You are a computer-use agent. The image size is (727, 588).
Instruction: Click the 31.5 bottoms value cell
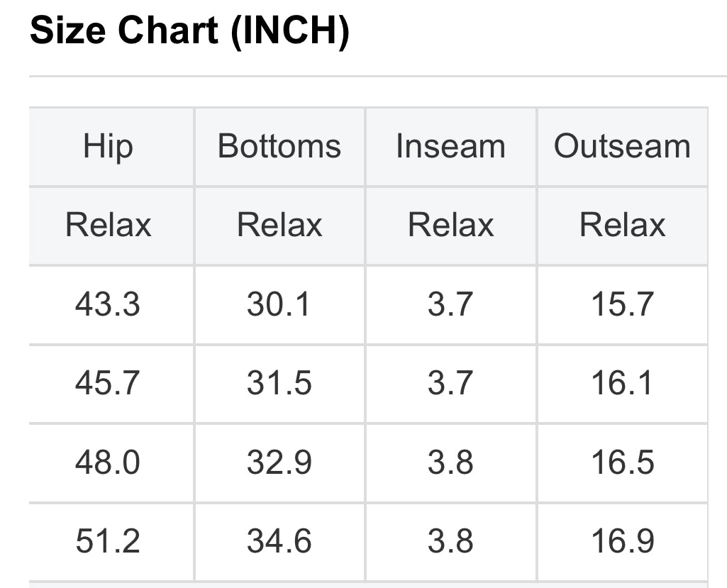279,384
